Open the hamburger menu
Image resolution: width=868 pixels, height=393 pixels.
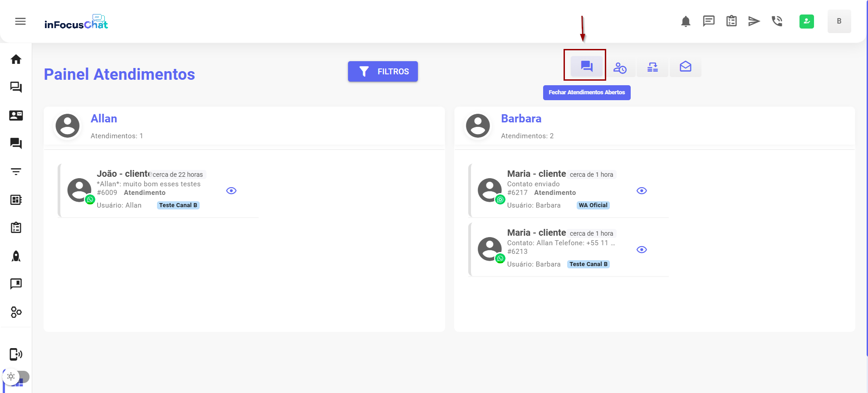tap(20, 21)
